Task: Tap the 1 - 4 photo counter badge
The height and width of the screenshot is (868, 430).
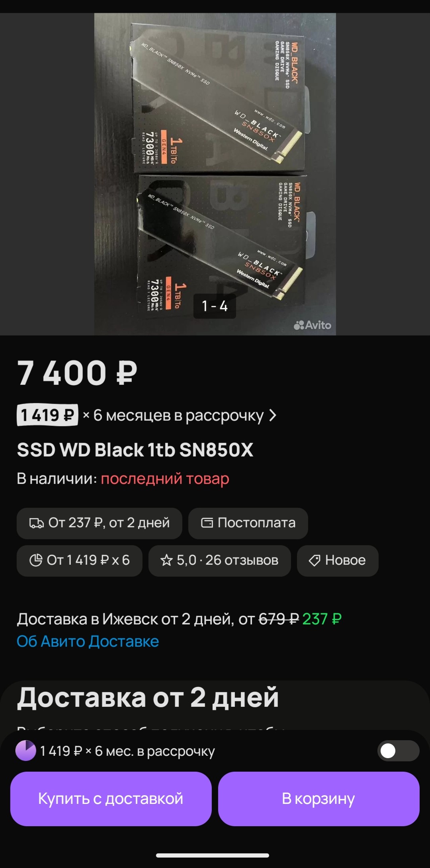Action: click(x=215, y=306)
